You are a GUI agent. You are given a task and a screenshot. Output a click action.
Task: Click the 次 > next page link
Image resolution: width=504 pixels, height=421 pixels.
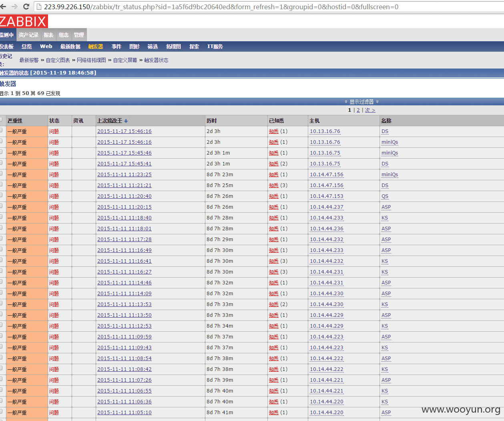tap(370, 110)
